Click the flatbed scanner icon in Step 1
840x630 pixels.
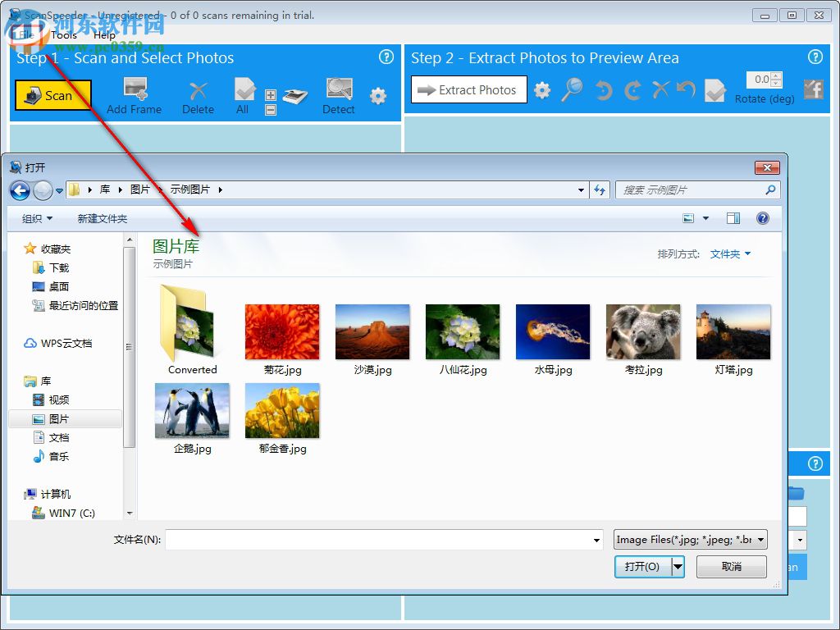[x=295, y=96]
